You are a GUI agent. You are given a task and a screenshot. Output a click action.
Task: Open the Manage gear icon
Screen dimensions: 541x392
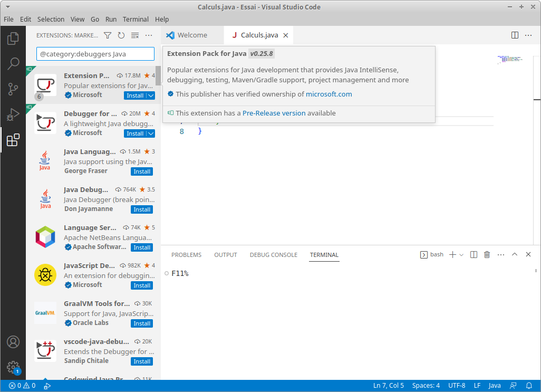(13, 368)
